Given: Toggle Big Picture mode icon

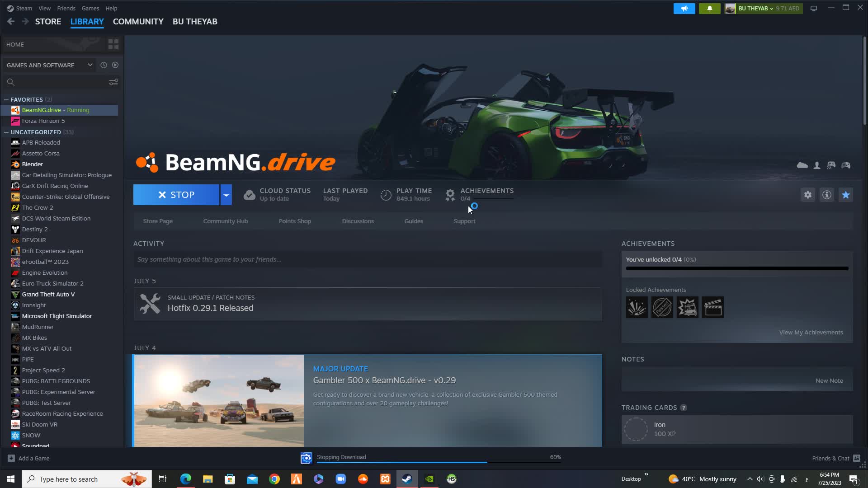Looking at the screenshot, I should (813, 8).
